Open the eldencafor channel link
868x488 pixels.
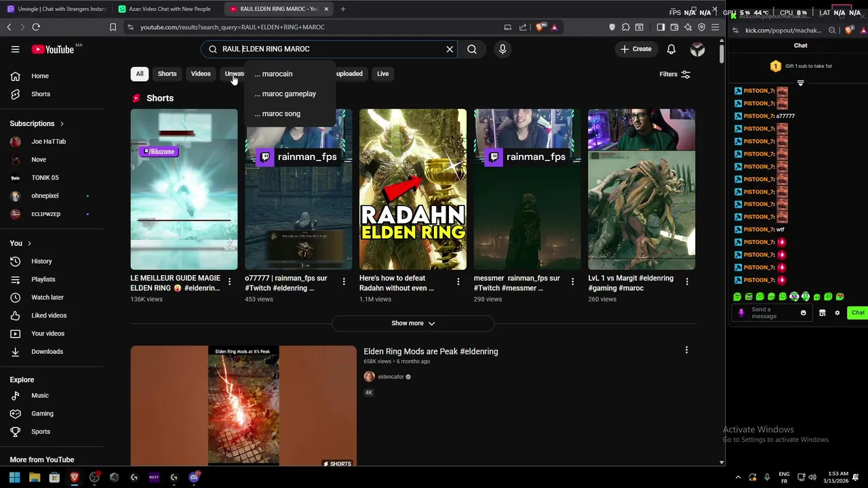391,377
